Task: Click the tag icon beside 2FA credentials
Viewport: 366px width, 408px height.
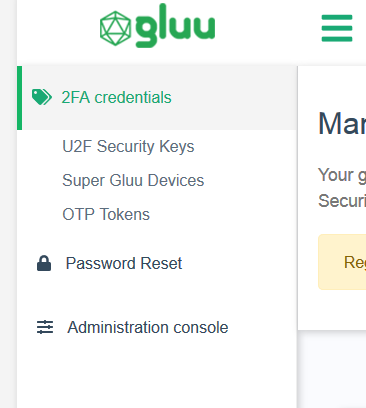Action: tap(42, 97)
